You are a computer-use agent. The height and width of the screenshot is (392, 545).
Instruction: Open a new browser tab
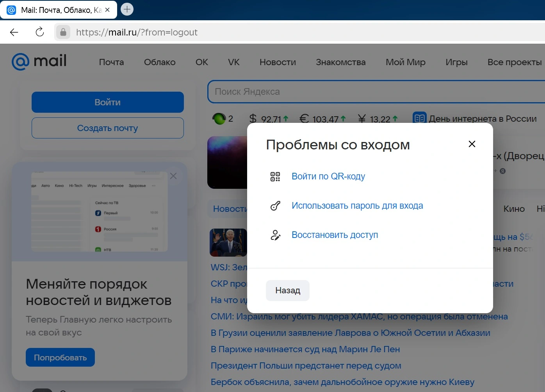(x=127, y=9)
